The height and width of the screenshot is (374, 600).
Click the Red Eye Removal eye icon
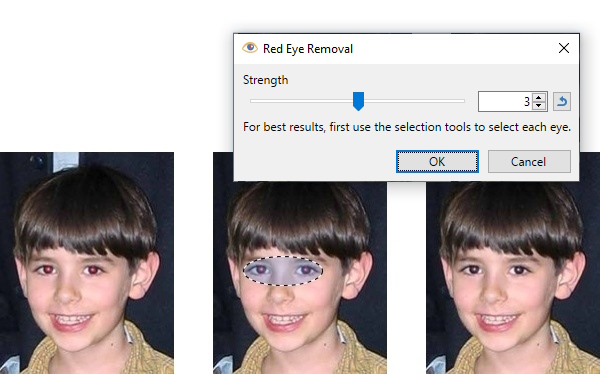point(250,48)
